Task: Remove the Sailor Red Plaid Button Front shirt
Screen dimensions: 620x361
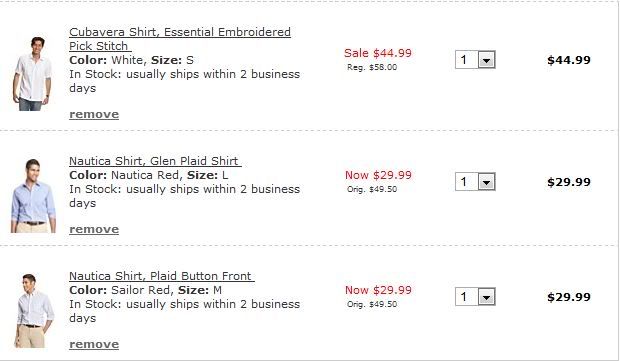Action: pos(94,344)
